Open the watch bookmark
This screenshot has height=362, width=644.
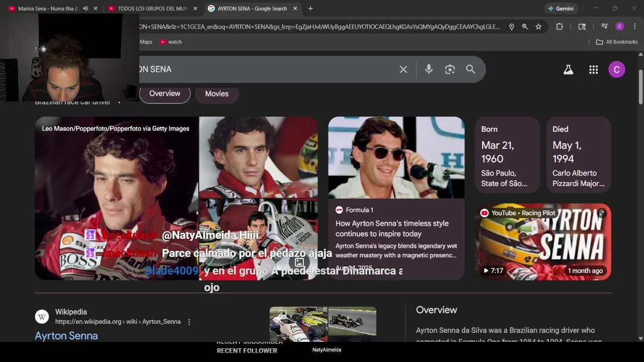(x=171, y=42)
